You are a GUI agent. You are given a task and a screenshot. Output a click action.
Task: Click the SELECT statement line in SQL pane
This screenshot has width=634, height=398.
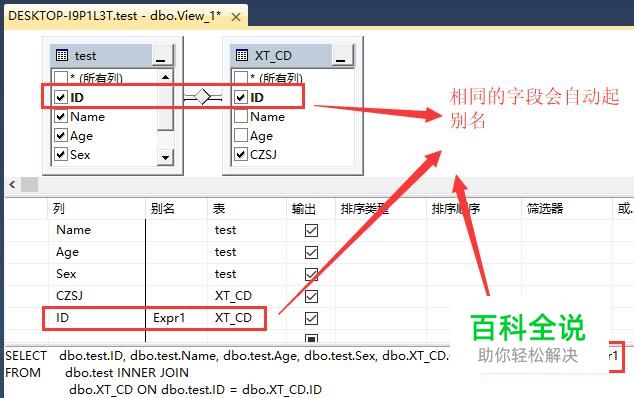click(x=227, y=356)
